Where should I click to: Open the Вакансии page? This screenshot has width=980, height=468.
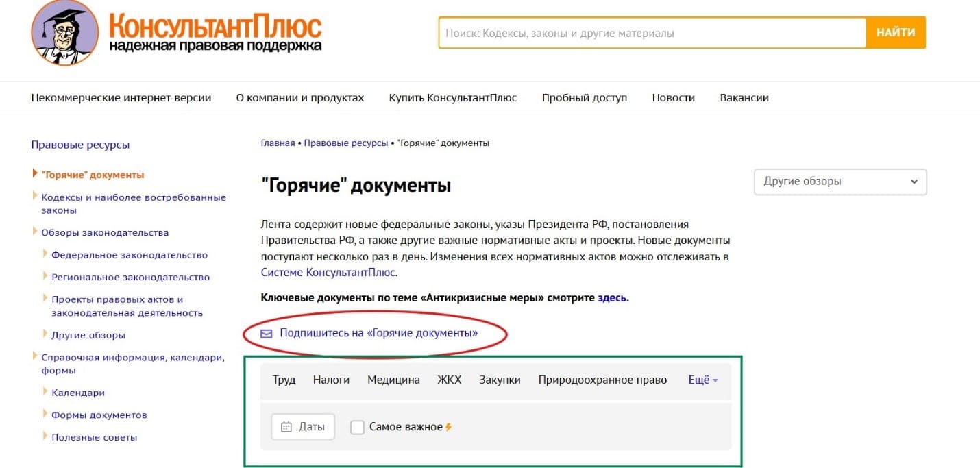[744, 97]
